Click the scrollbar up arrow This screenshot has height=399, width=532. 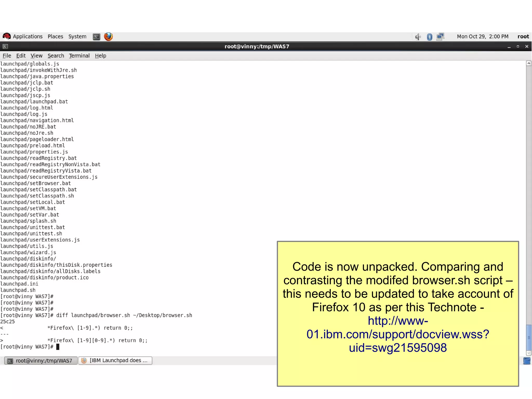(x=529, y=63)
